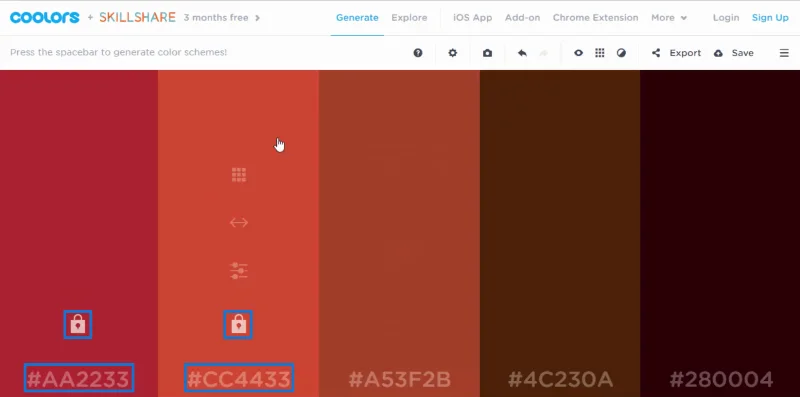Redo with the faded right arrow icon
The image size is (800, 397).
coord(544,53)
